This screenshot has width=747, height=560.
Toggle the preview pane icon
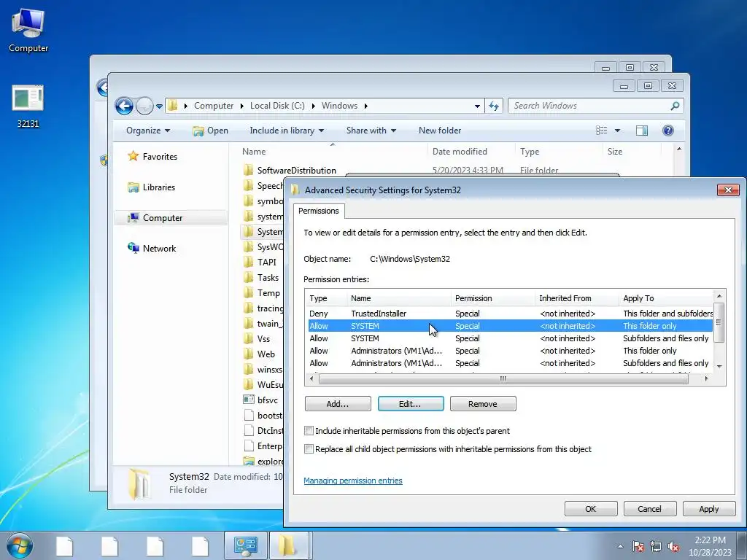642,131
